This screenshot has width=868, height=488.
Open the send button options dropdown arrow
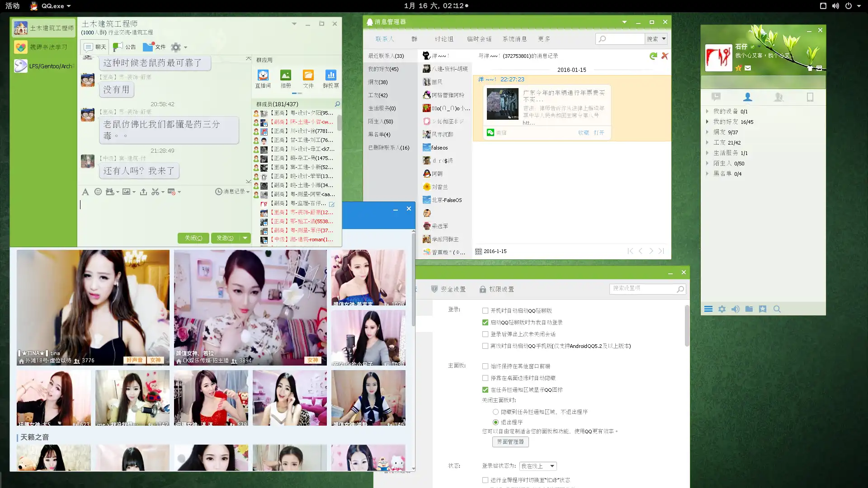pos(245,238)
